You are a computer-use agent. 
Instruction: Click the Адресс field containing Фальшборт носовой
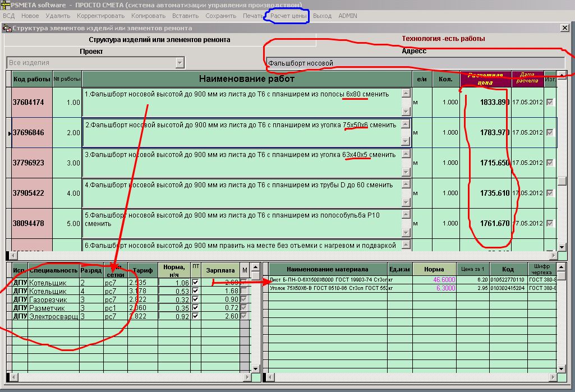(x=415, y=63)
